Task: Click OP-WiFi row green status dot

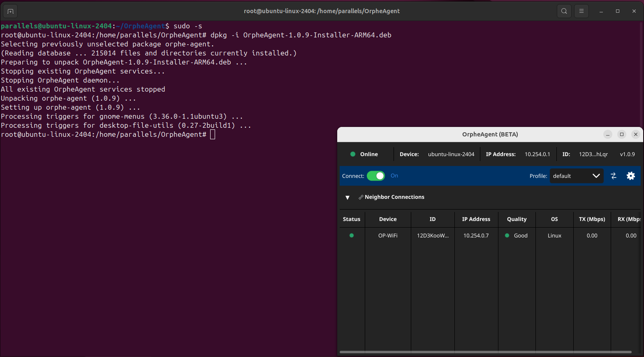Action: point(351,235)
